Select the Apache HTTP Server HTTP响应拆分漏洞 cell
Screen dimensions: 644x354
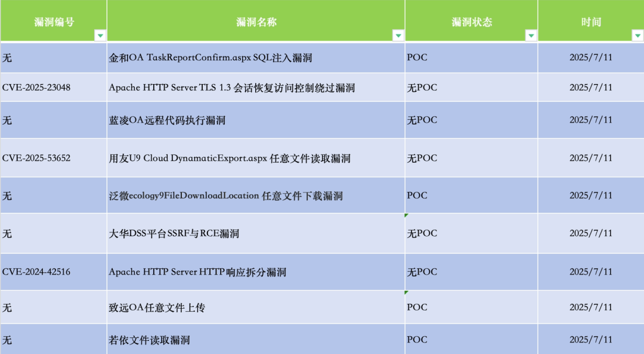pyautogui.click(x=256, y=272)
